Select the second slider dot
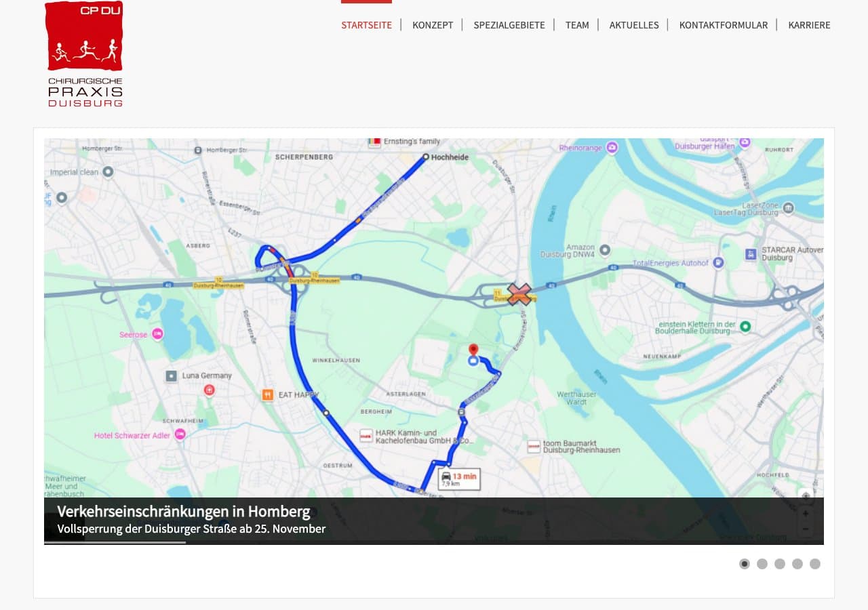The height and width of the screenshot is (610, 868). (762, 564)
